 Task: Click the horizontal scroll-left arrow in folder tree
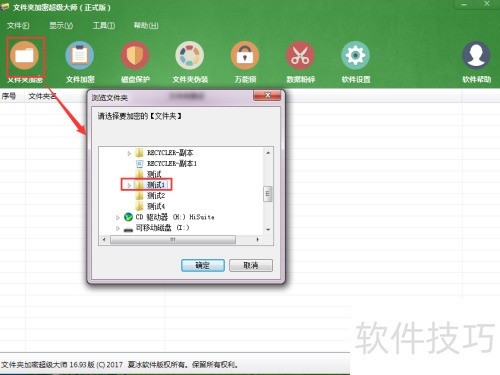point(104,240)
